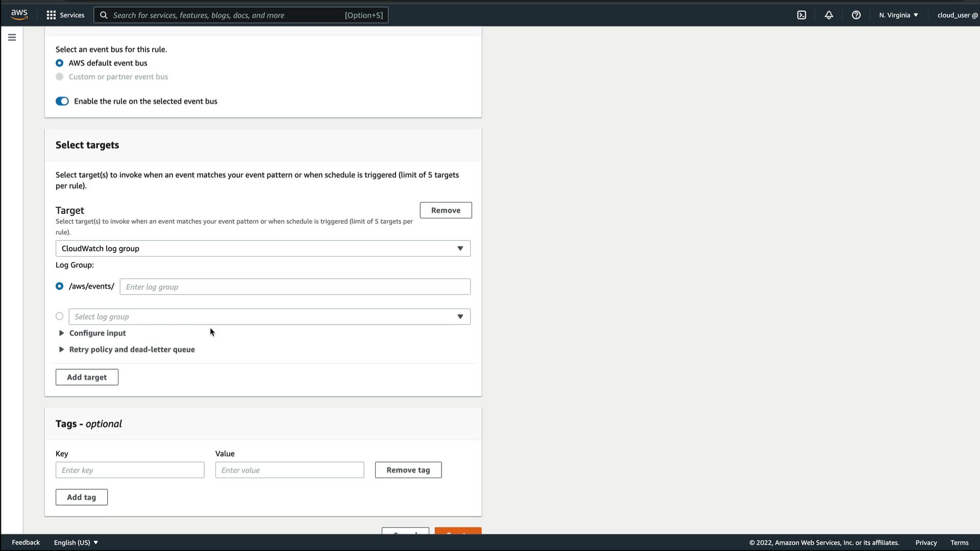Screen dimensions: 980x551
Task: Click the AWS logo home icon
Action: 19,15
